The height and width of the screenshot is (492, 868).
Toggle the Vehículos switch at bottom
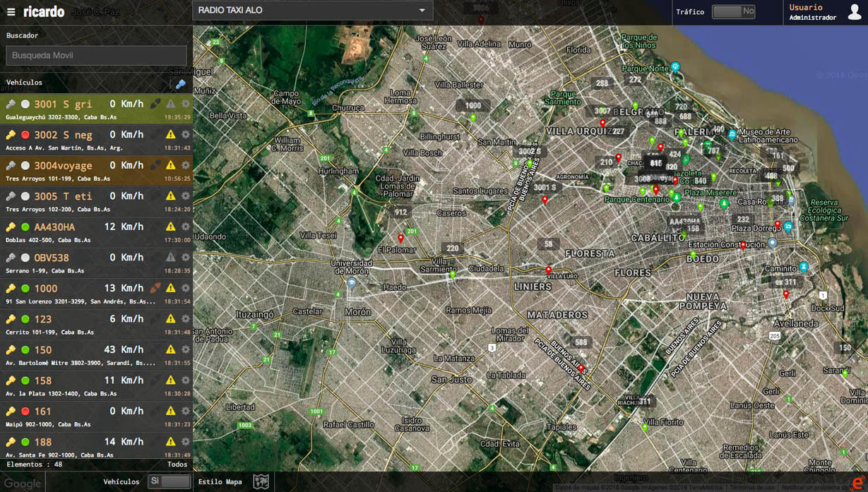point(170,481)
